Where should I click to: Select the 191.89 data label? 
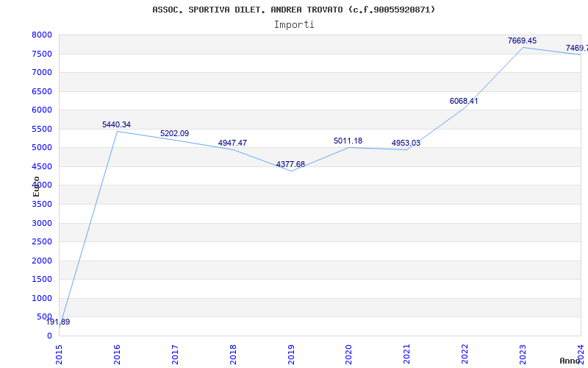[x=58, y=322]
